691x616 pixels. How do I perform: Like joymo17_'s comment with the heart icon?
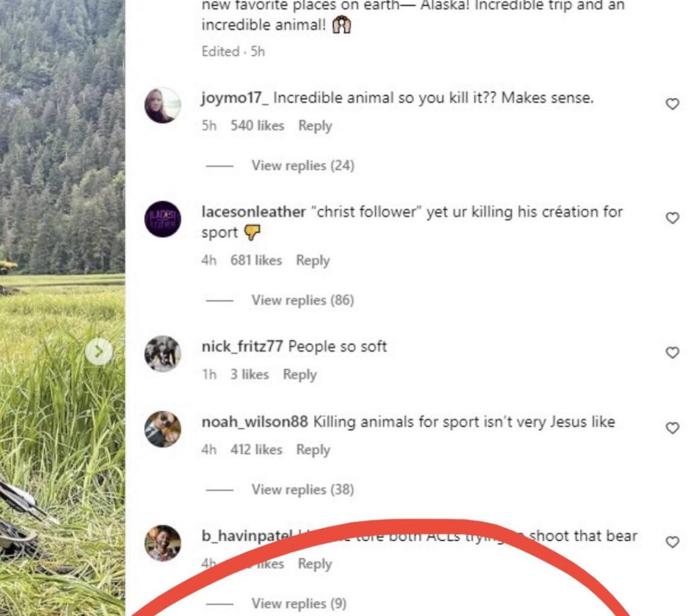[672, 103]
